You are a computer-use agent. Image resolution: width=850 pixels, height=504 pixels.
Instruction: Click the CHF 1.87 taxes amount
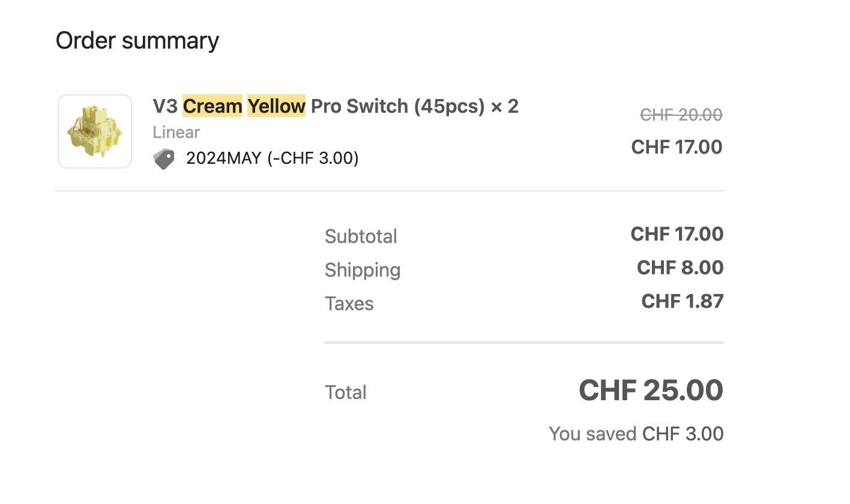[683, 301]
